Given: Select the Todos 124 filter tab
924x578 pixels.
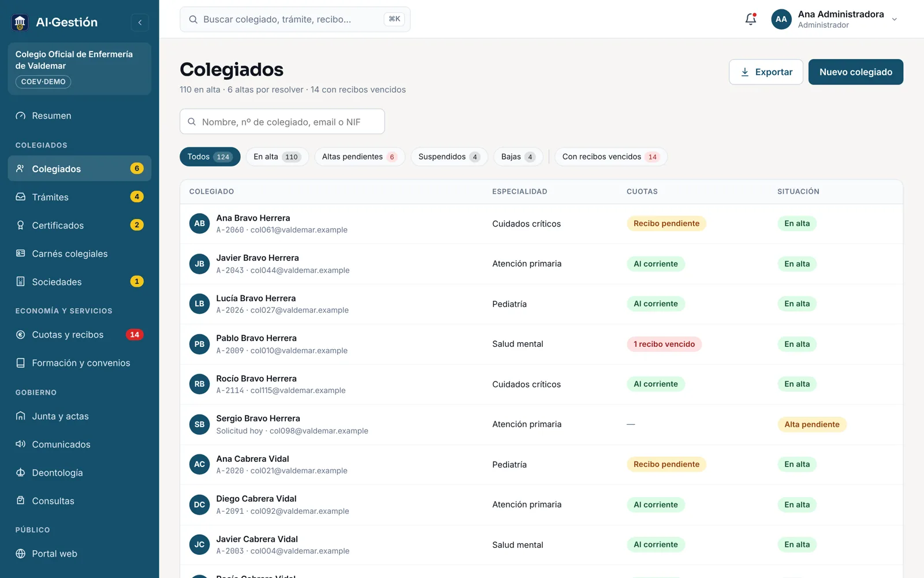Looking at the screenshot, I should (x=210, y=157).
